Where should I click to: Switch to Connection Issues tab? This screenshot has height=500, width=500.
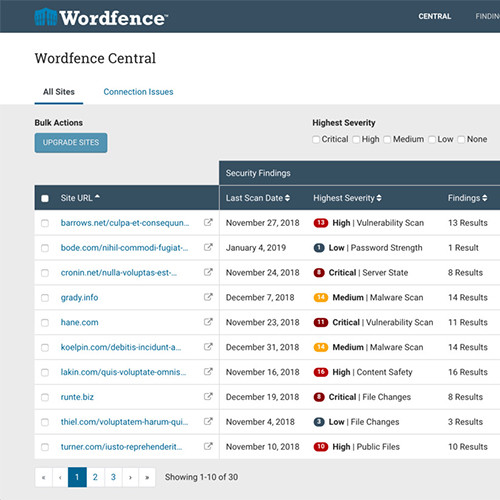tap(138, 92)
